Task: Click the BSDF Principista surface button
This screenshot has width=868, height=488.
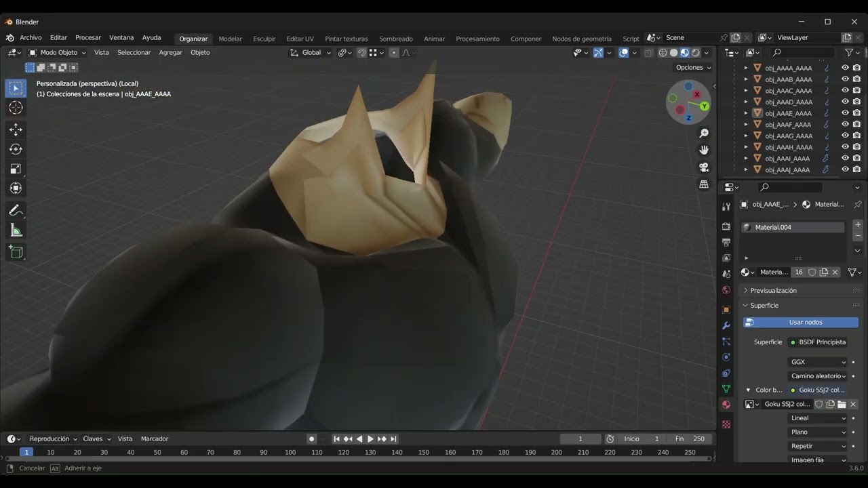Action: tap(817, 342)
